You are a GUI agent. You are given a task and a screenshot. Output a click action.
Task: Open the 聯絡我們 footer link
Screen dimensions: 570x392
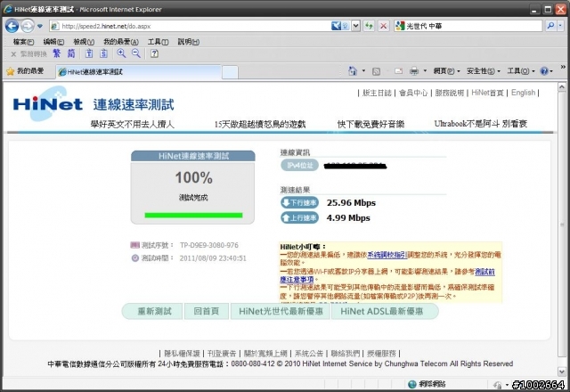coord(345,354)
